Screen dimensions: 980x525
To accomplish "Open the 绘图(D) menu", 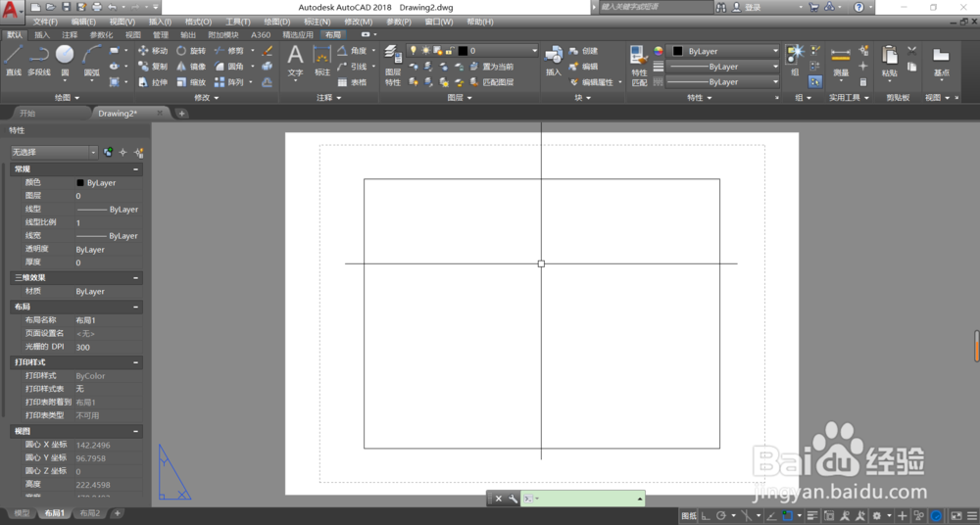I will coord(277,22).
